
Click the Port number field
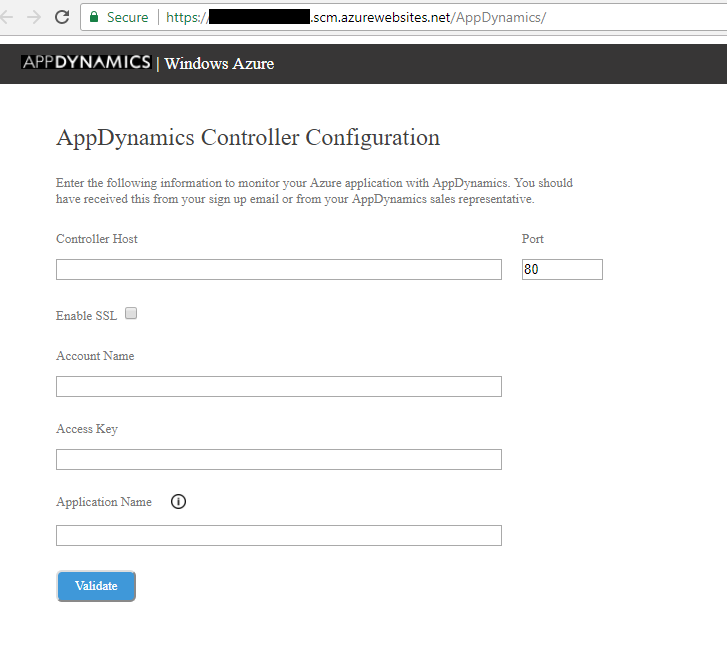[x=562, y=270]
